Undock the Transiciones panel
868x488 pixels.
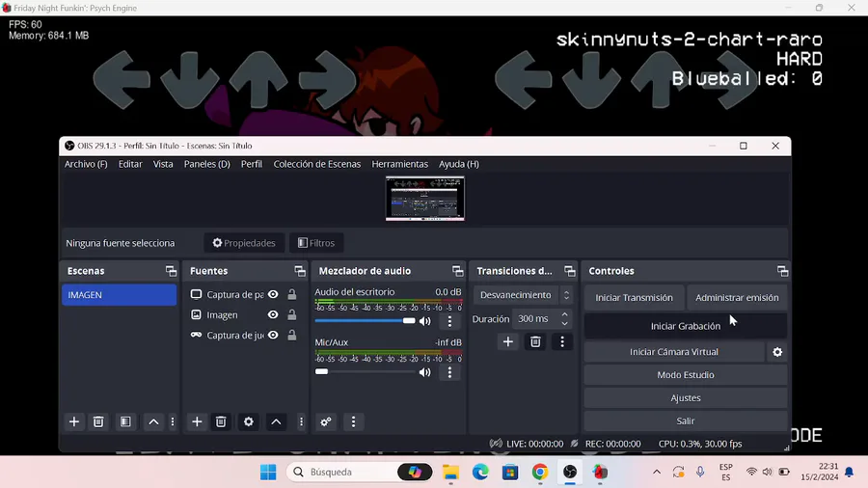(x=570, y=271)
